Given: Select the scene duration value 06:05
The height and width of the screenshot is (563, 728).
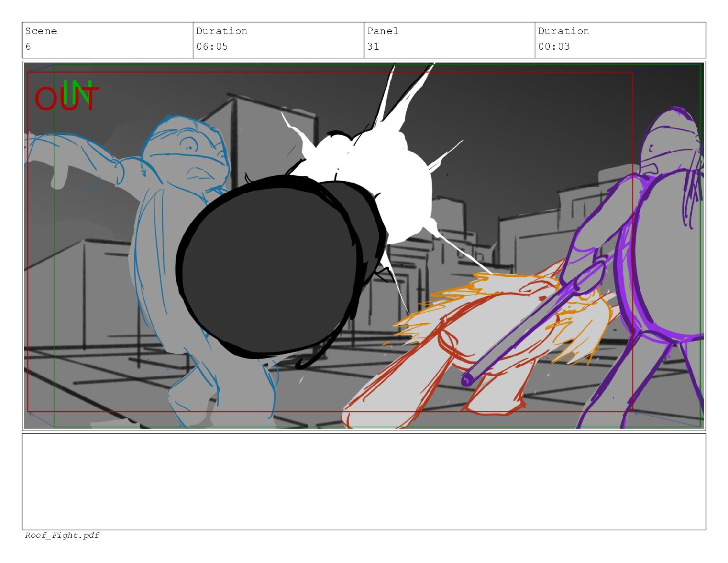Looking at the screenshot, I should [212, 46].
